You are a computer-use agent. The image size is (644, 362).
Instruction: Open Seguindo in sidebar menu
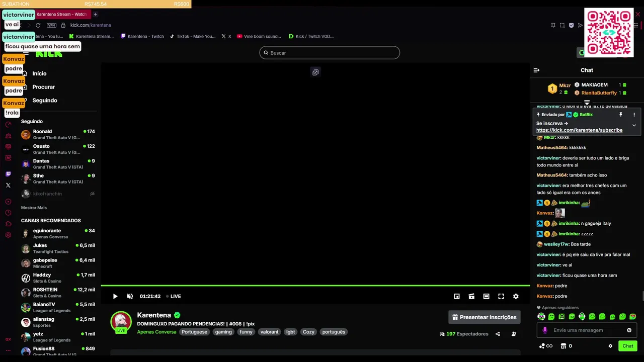44,101
